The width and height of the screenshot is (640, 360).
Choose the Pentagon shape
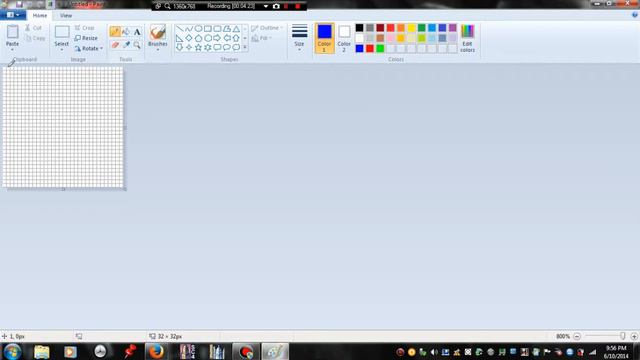(198, 38)
